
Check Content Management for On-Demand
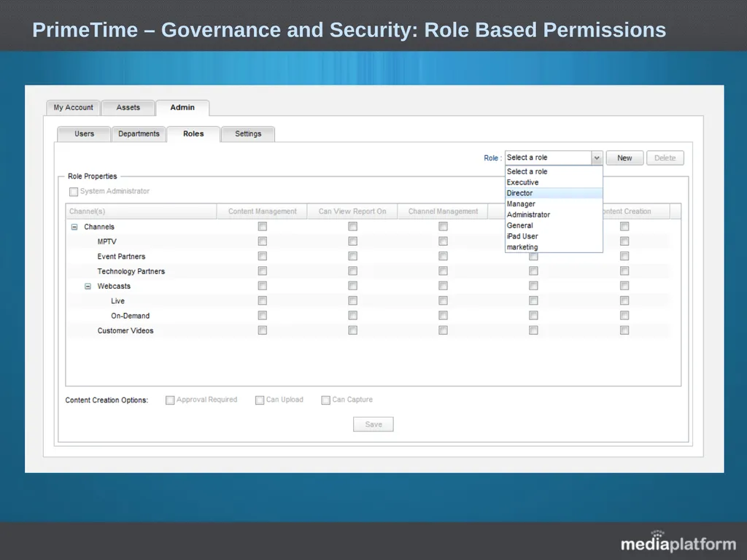pyautogui.click(x=263, y=315)
